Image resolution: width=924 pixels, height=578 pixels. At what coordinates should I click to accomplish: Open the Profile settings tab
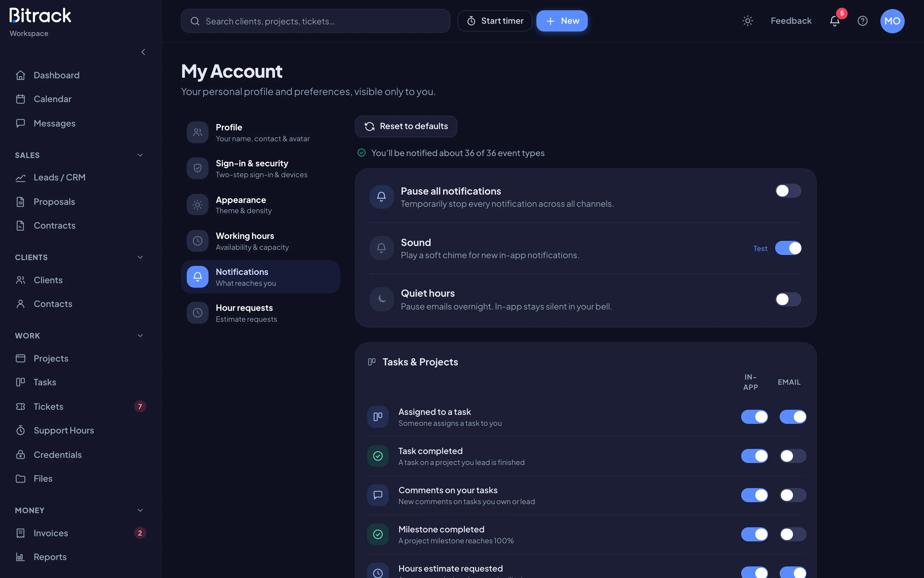tap(261, 132)
